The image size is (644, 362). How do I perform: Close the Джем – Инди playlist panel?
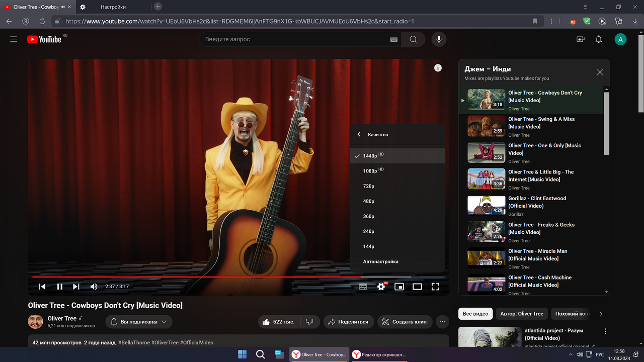tap(600, 72)
